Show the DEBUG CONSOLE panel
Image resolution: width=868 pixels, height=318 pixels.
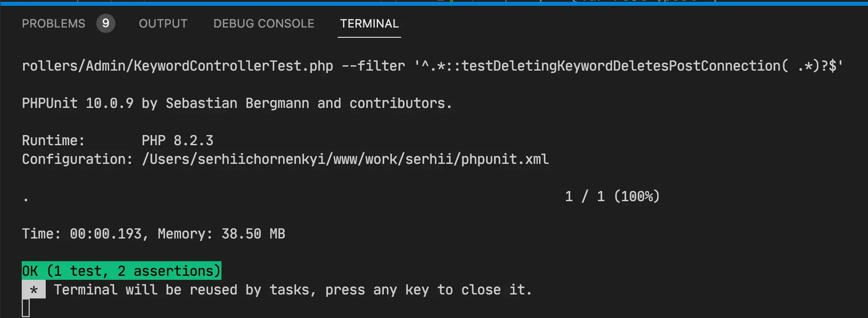tap(264, 24)
